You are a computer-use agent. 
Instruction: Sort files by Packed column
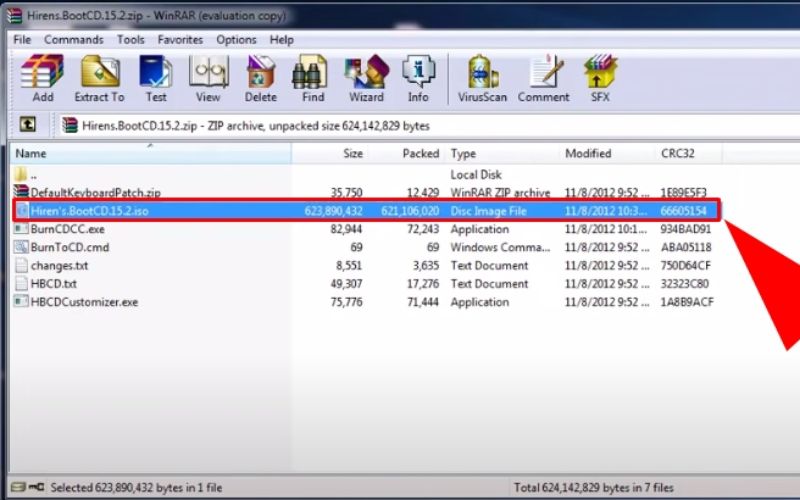406,154
